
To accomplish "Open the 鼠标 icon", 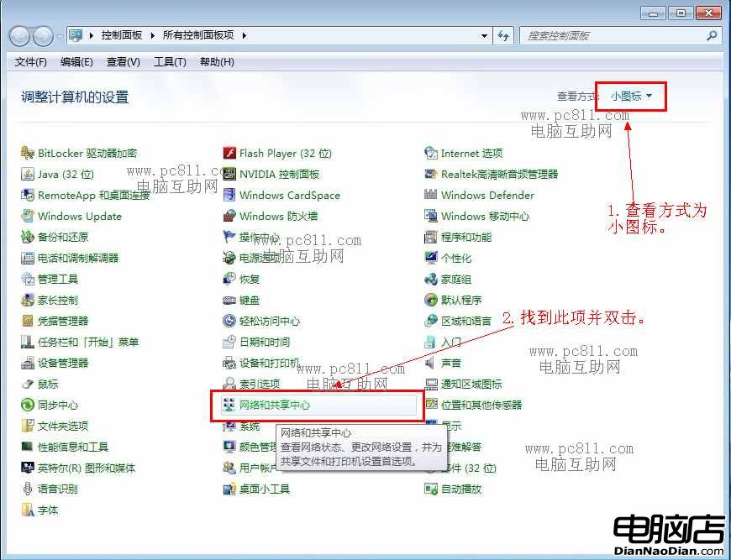I will click(x=28, y=384).
